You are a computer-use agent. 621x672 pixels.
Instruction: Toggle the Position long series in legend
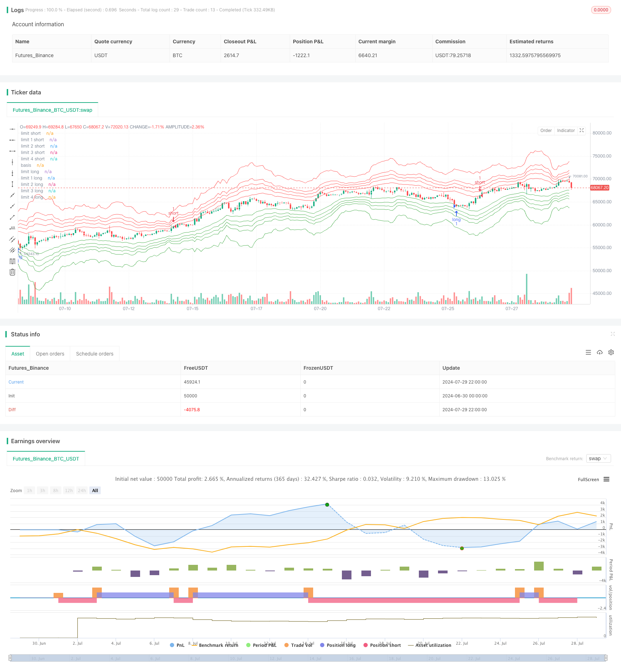338,645
